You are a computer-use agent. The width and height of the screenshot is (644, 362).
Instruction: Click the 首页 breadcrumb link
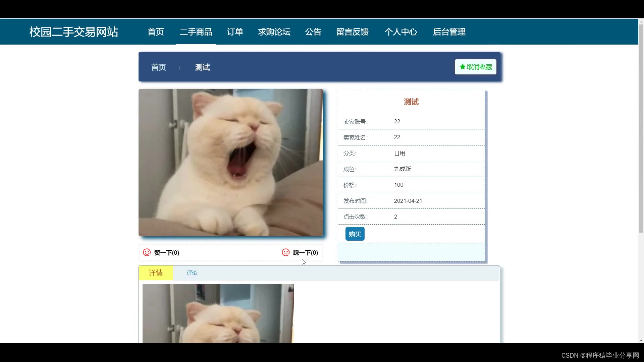click(159, 67)
